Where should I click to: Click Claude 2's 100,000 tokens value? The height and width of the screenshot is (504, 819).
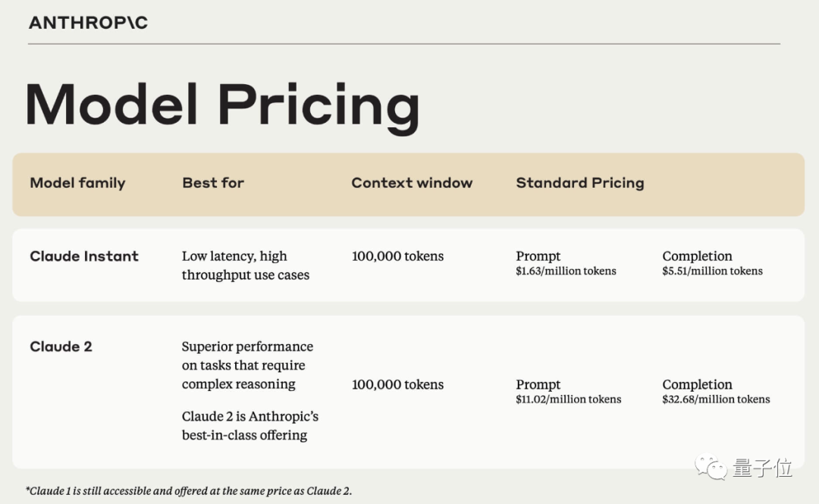[397, 384]
